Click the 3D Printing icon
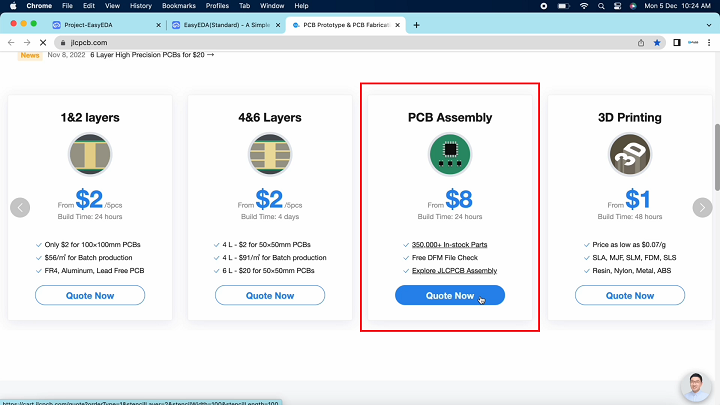This screenshot has width=720, height=405. [x=630, y=154]
